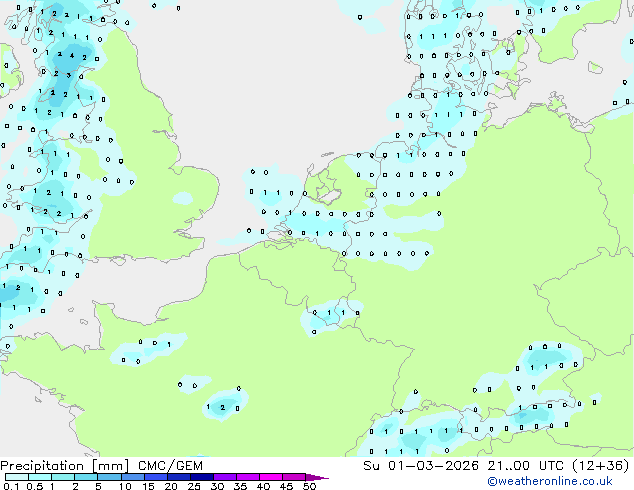Viewport: 634px width, 490px height.
Task: Click the legend swatch between 0.5 and 1
Action: point(40,477)
